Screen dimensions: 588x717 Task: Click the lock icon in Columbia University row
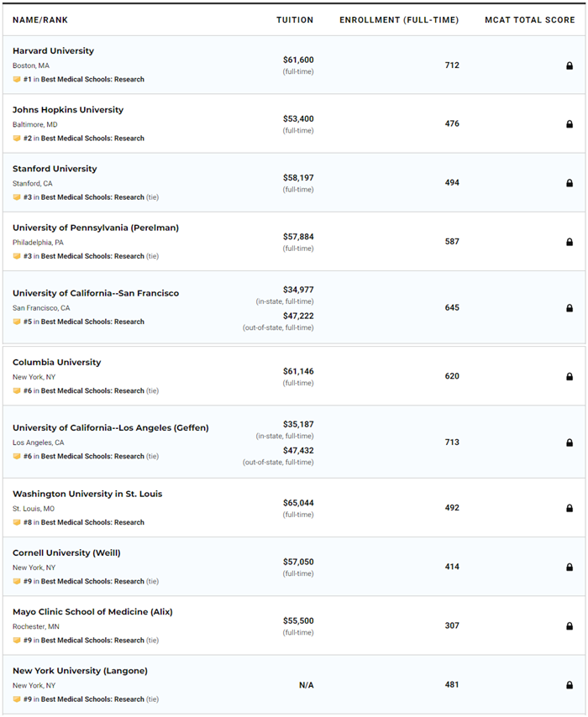pos(570,377)
